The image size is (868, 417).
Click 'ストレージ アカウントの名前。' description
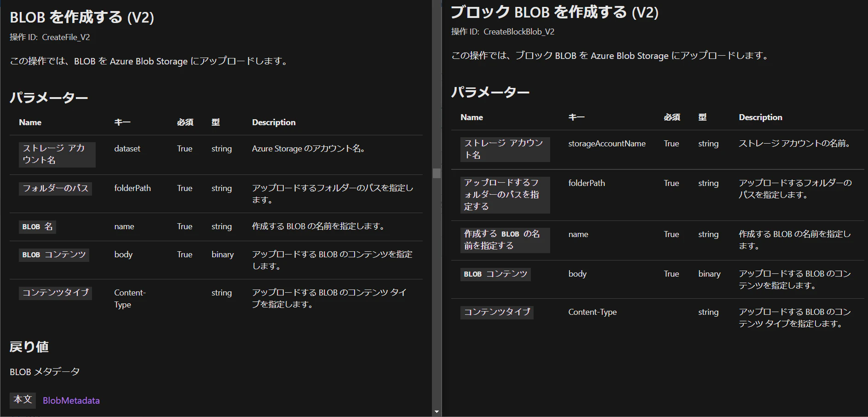click(x=795, y=144)
